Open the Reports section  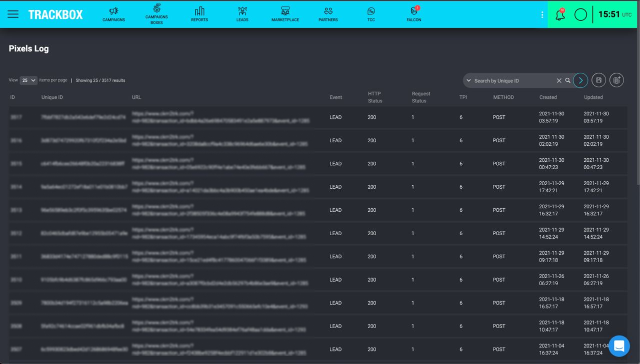[x=199, y=14]
